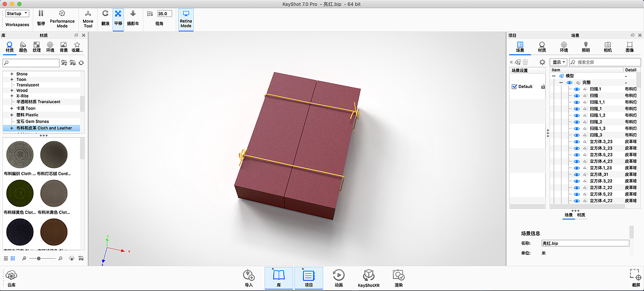Image resolution: width=644 pixels, height=291 pixels.
Task: Switch library to 纹理 textures tab
Action: pyautogui.click(x=37, y=47)
